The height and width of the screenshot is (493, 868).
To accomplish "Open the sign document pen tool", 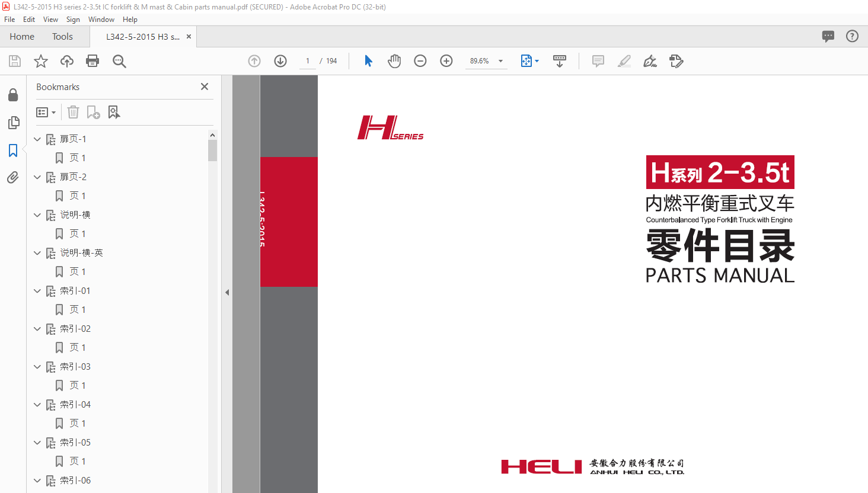I will 650,61.
